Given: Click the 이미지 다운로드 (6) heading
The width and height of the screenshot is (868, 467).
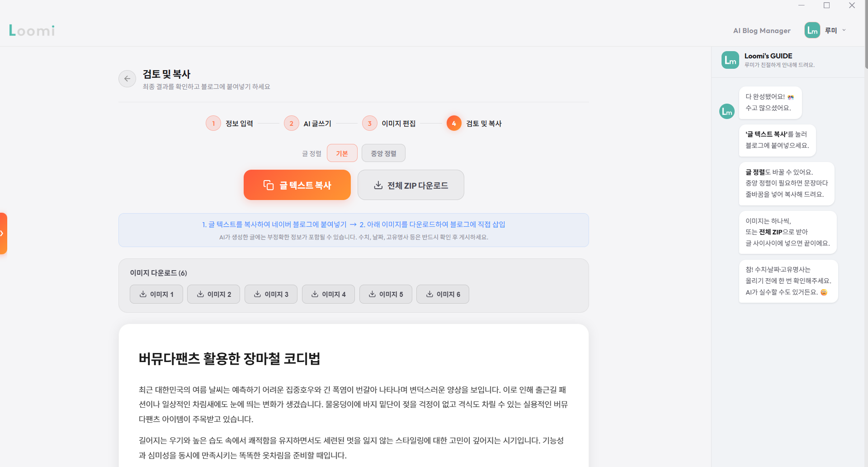Looking at the screenshot, I should coord(159,273).
